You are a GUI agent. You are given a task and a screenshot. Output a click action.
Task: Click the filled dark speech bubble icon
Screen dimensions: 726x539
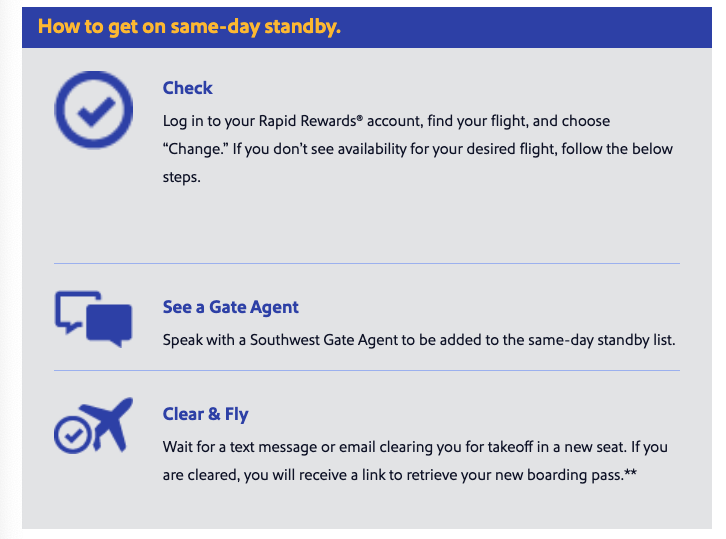111,323
